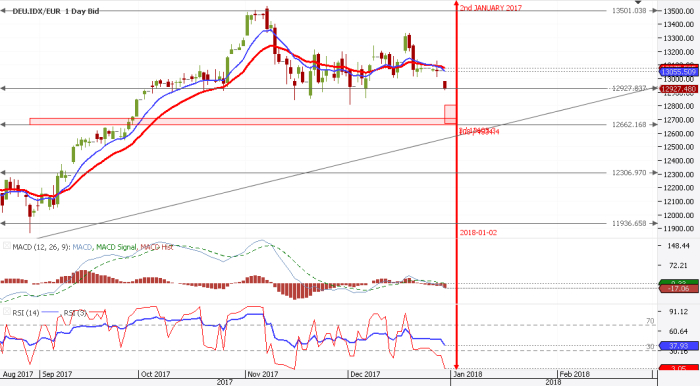Select the pink support zone rectangle
The height and width of the screenshot is (386, 700).
click(237, 121)
